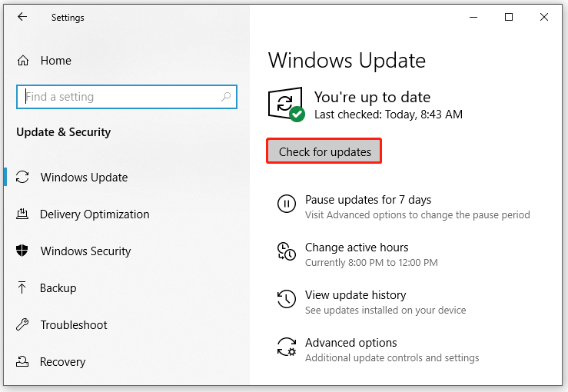Screen dimensions: 568x392
Task: Open Windows Update in the sidebar
Action: tap(84, 178)
